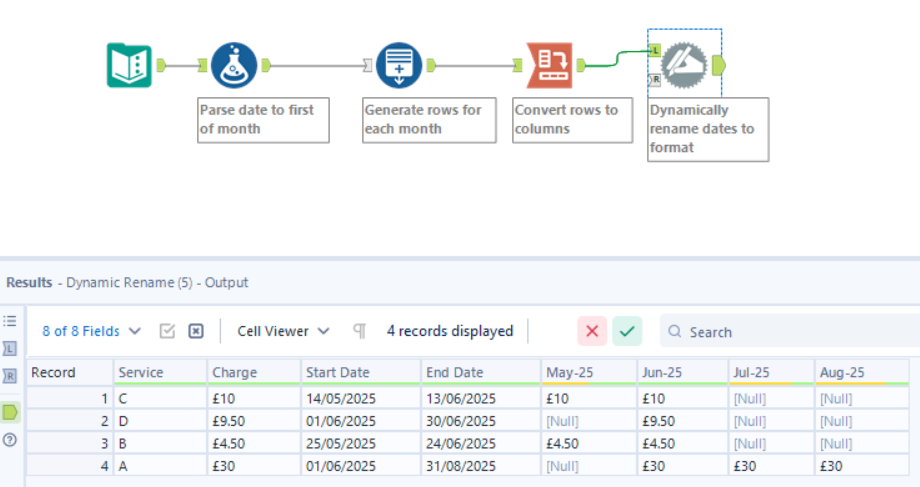Select the Charge cell for Service B
Viewport: 920px width, 487px height.
[254, 444]
